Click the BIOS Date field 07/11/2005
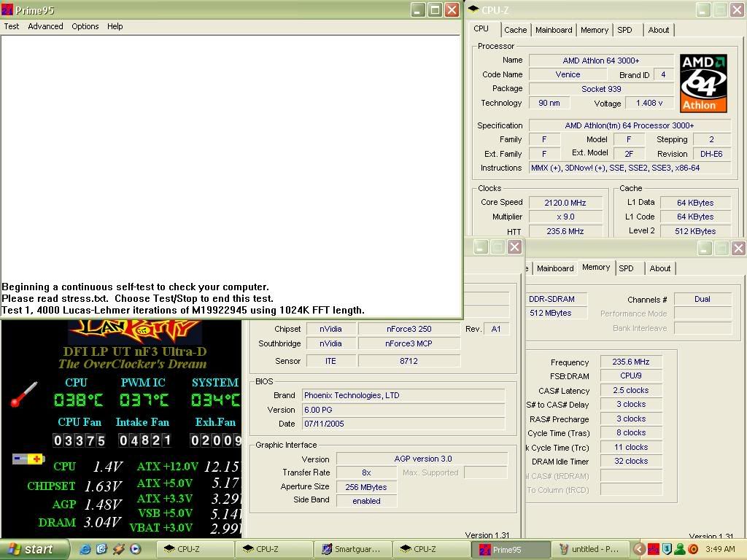Screen dimensions: 747x560 403,424
